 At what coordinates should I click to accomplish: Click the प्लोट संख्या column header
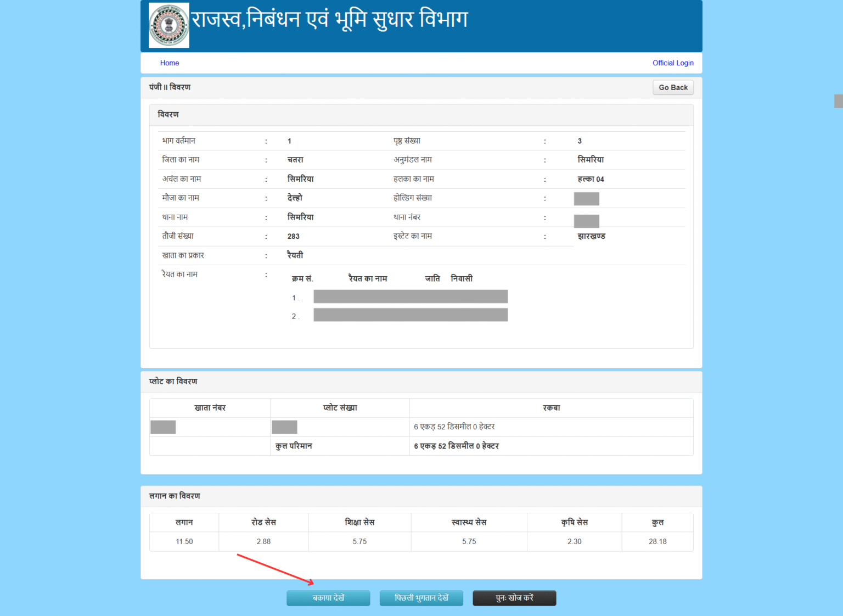340,408
